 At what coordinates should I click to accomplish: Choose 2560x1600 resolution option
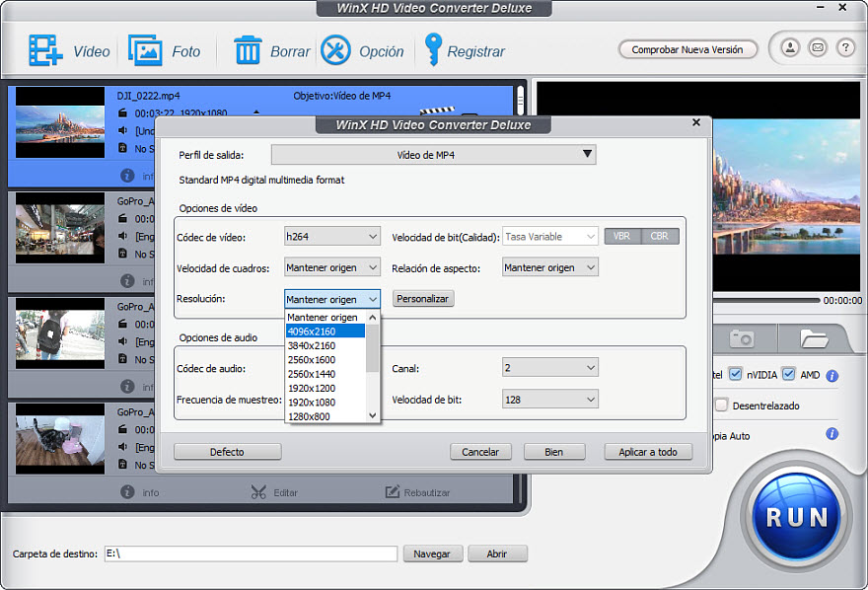click(x=325, y=360)
